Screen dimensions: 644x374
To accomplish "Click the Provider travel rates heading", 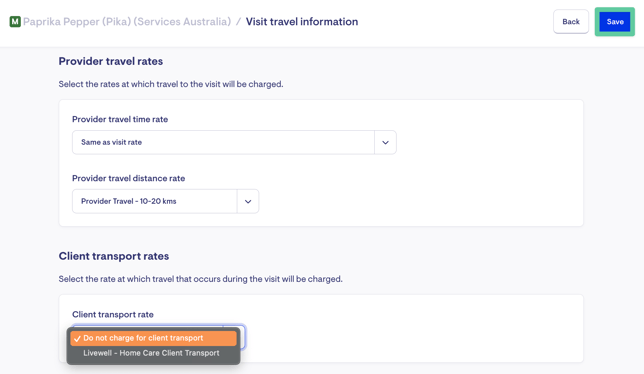I will pos(110,61).
